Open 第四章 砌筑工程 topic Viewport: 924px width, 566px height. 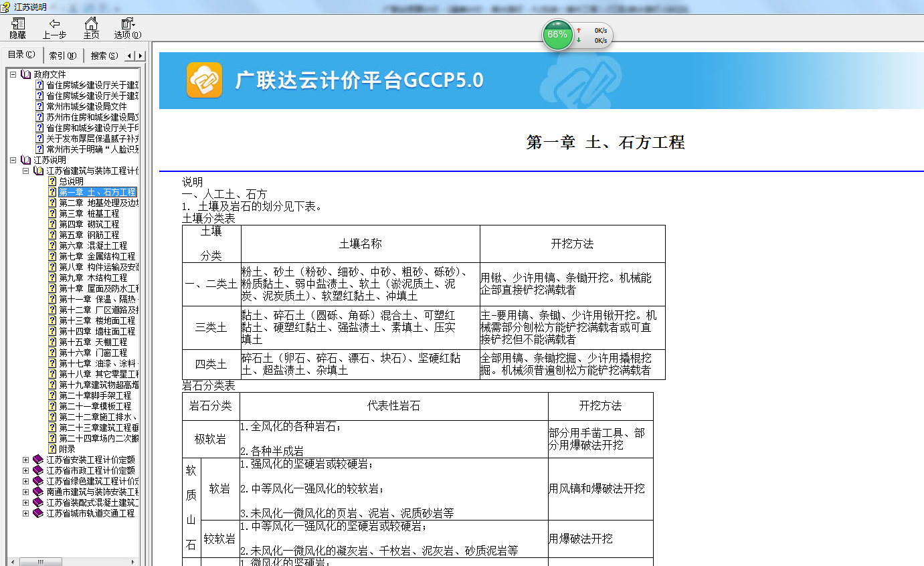[88, 224]
